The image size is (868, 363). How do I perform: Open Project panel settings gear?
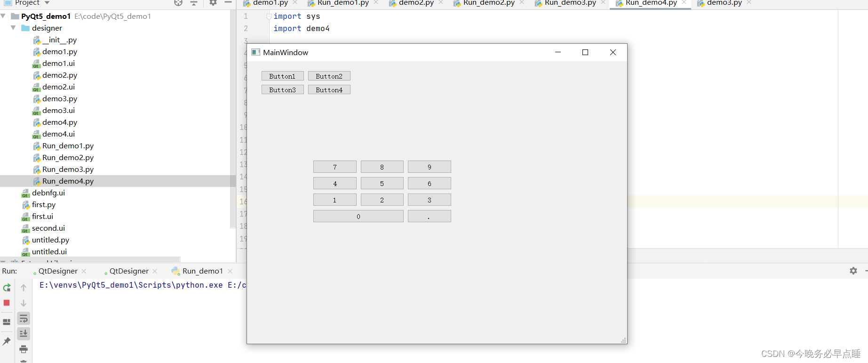pos(213,3)
